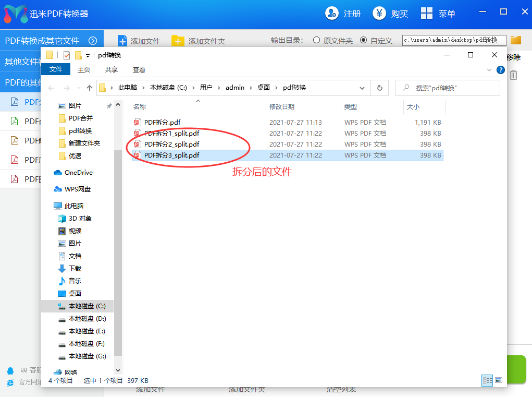
Task: Click the 添加文件夹 folder icon
Action: pyautogui.click(x=178, y=41)
